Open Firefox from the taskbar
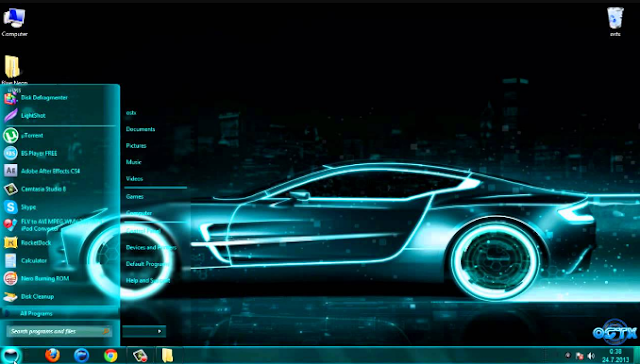This screenshot has height=364, width=640. click(52, 355)
